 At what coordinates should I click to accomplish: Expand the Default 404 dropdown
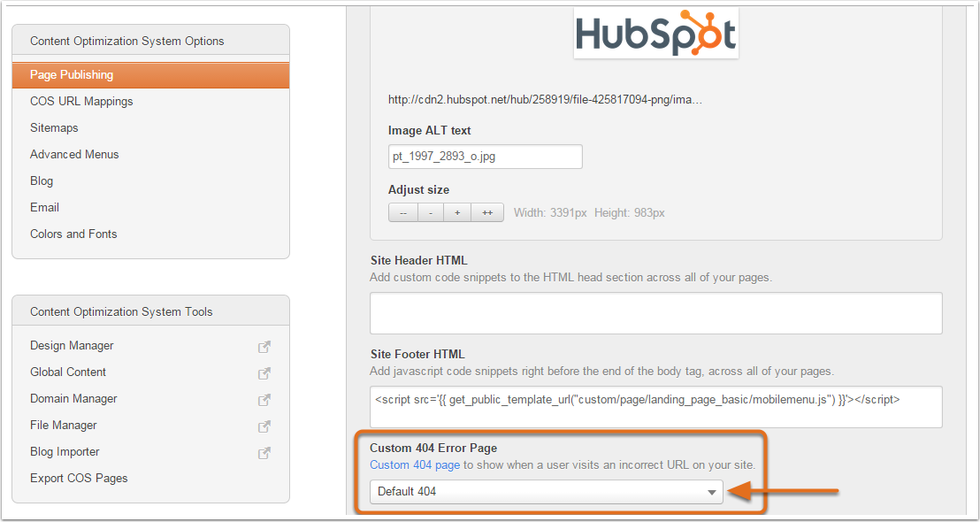point(547,492)
